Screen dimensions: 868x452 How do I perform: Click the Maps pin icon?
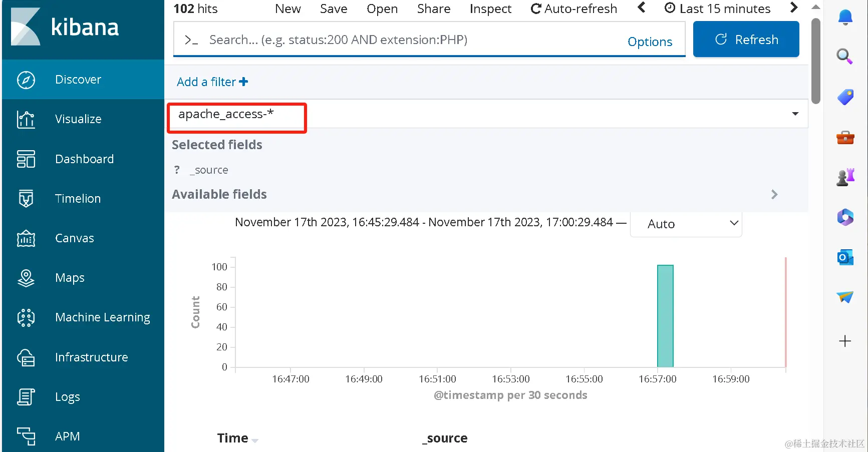pos(26,278)
